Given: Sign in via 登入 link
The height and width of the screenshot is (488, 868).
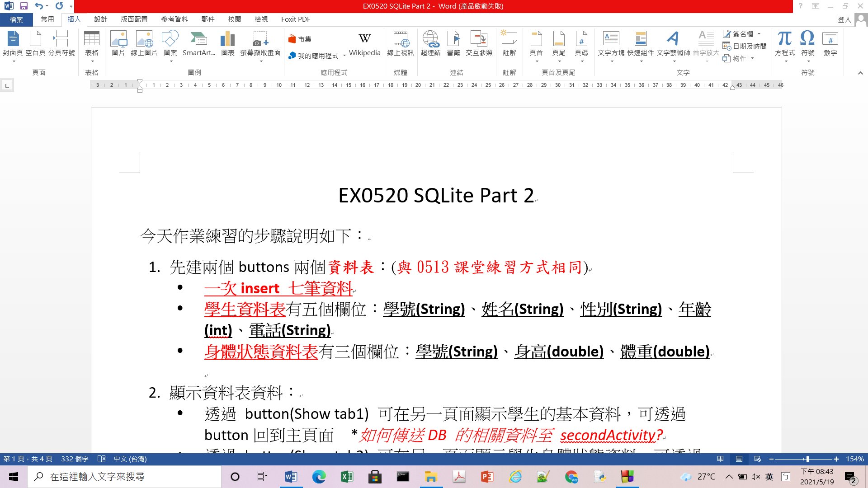Looking at the screenshot, I should coord(844,19).
